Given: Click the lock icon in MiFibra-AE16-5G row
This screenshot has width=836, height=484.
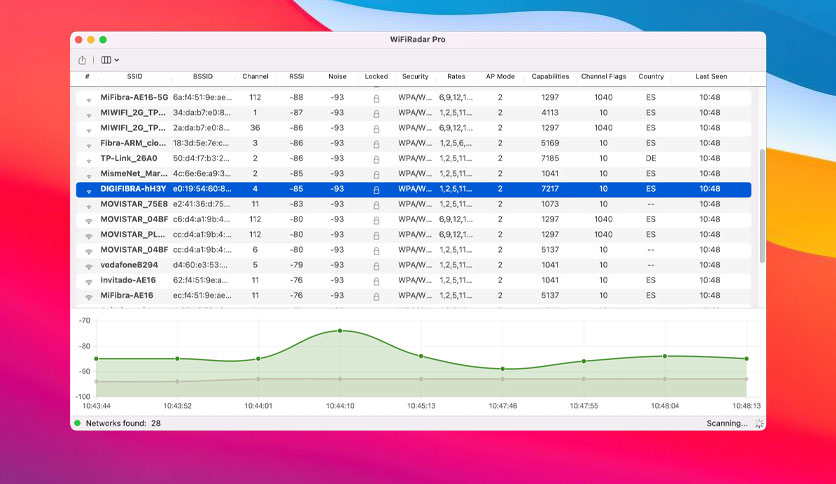Looking at the screenshot, I should pos(376,99).
